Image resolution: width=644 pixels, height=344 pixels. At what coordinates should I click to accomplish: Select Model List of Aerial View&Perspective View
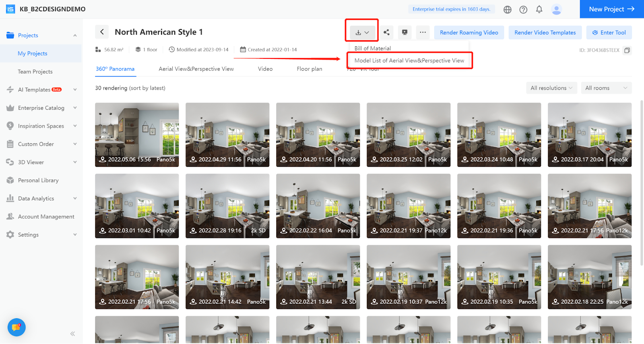tap(409, 60)
